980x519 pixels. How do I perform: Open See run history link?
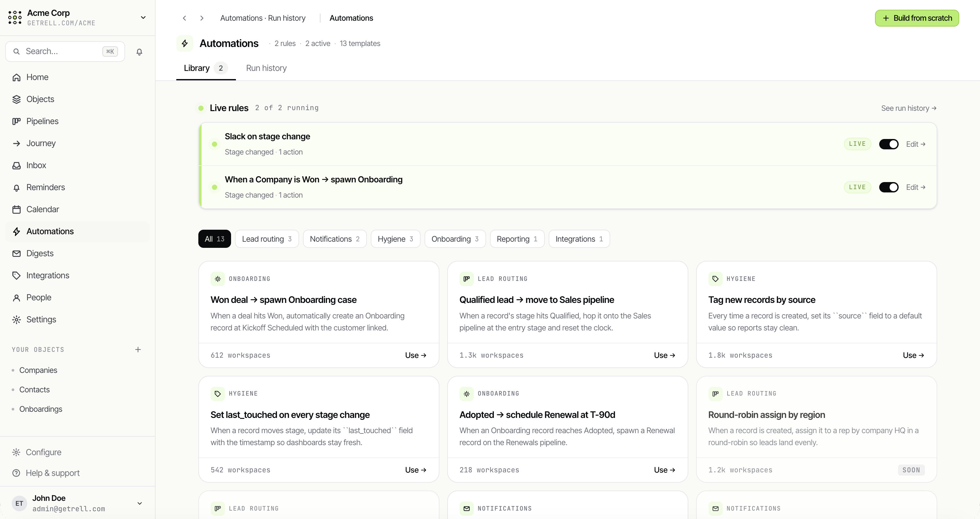pos(909,108)
